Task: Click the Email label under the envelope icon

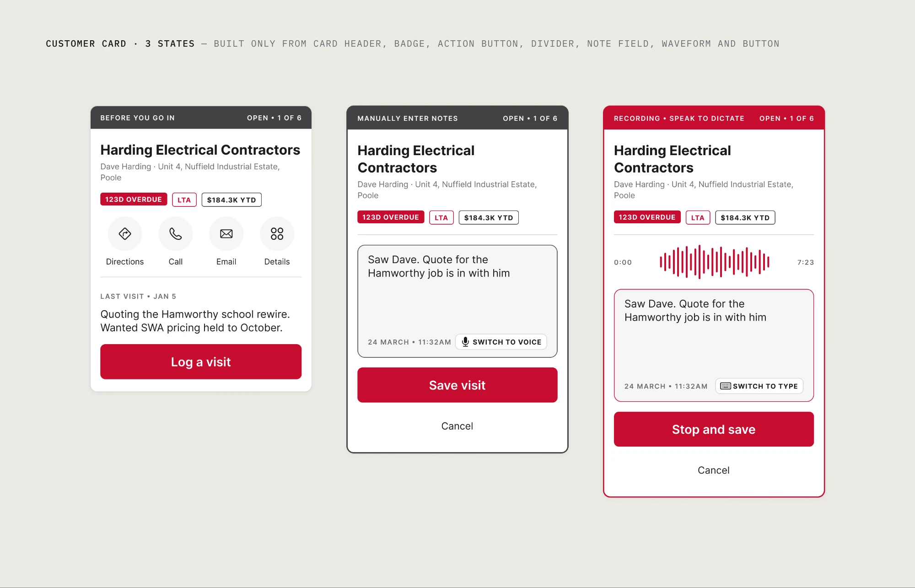Action: [226, 261]
